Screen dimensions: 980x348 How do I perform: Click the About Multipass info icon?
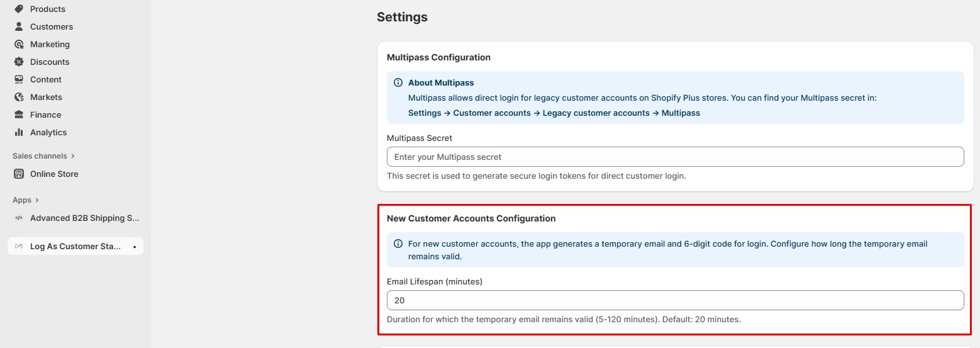click(398, 82)
